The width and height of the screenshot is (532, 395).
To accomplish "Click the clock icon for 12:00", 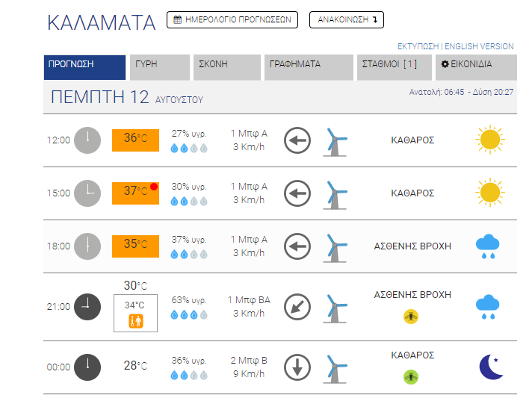I will (87, 140).
